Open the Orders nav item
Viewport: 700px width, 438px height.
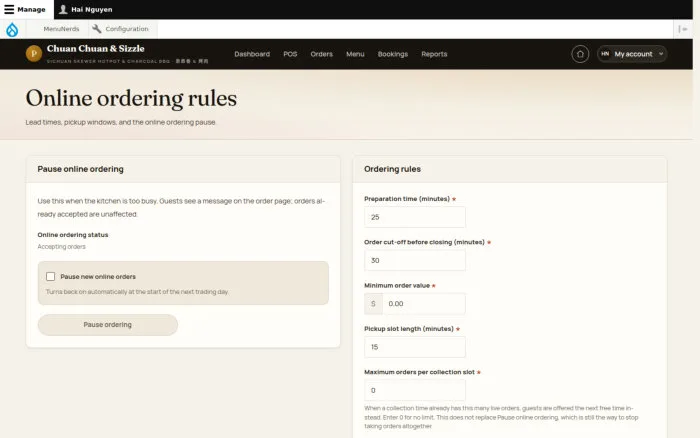point(321,54)
